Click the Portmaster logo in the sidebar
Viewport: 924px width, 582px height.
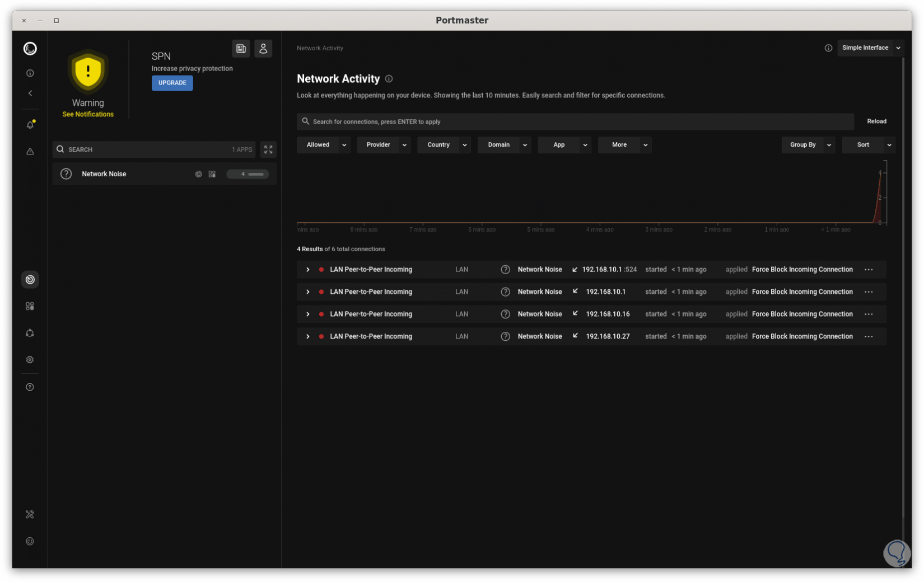point(30,49)
